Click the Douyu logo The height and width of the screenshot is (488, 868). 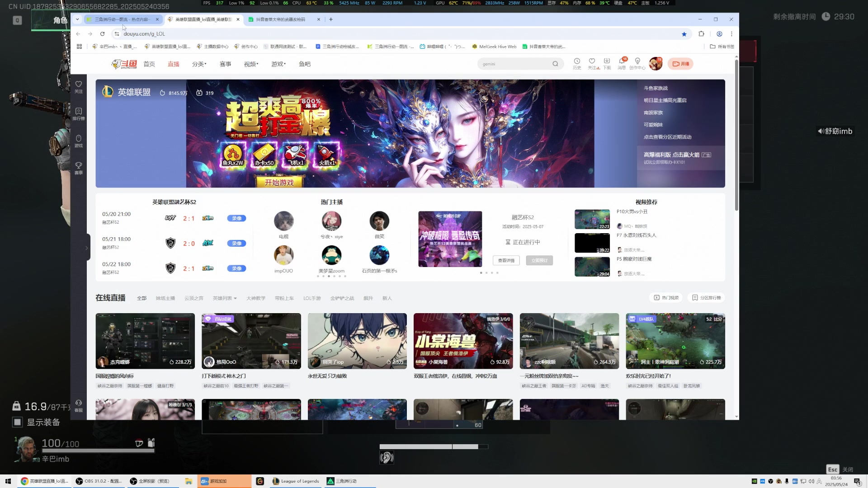pos(124,64)
